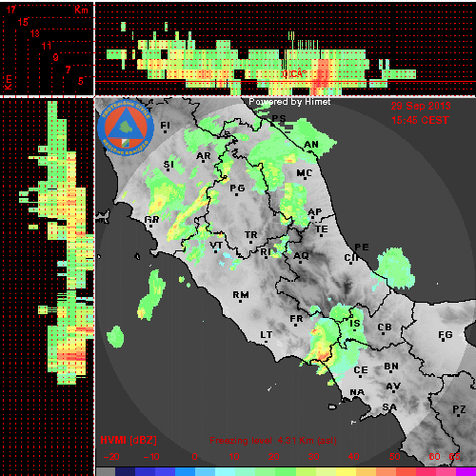Click the 7 km altitude label
The height and width of the screenshot is (476, 476).
(x=68, y=69)
